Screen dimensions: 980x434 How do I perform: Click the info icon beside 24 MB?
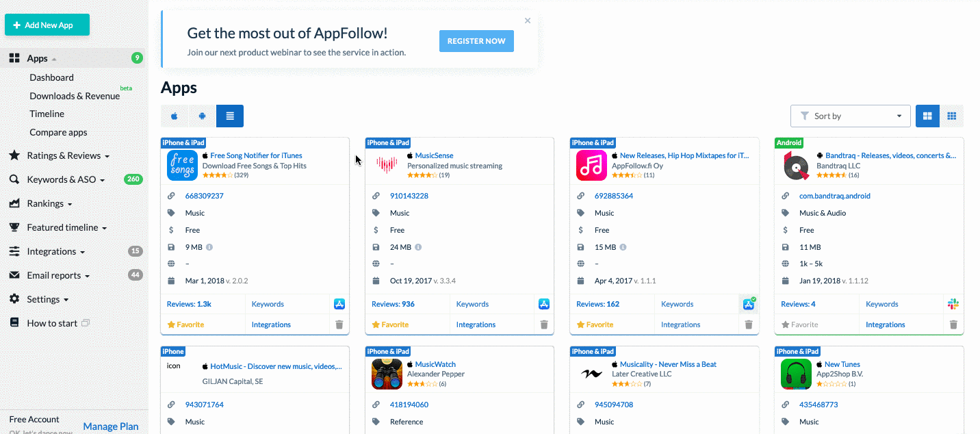[418, 247]
